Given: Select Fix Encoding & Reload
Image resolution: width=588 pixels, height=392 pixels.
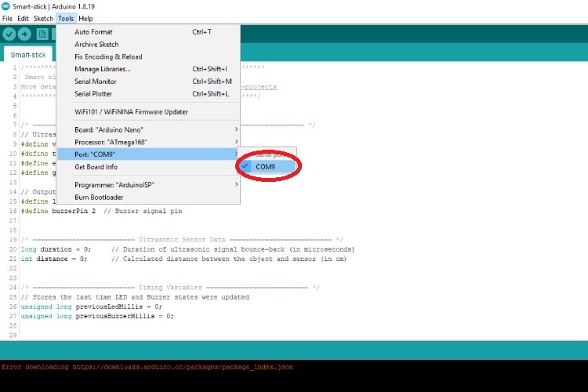Looking at the screenshot, I should click(x=148, y=56).
